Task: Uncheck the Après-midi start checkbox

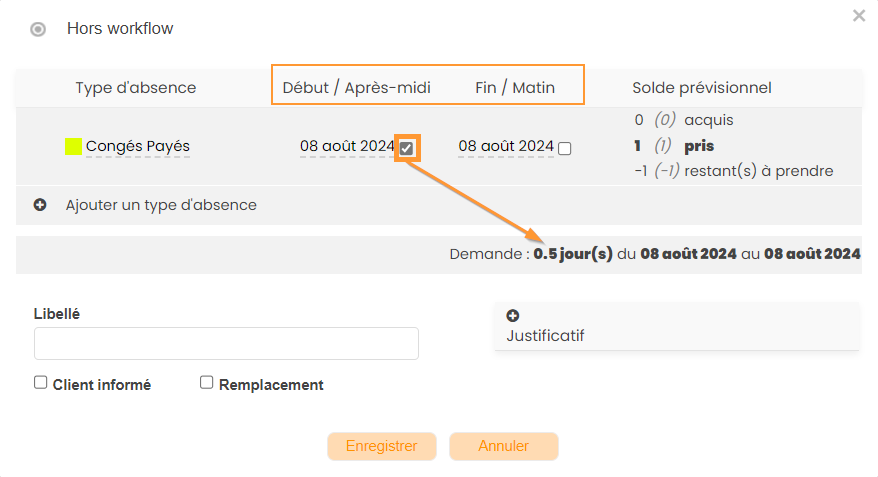Action: click(x=406, y=148)
